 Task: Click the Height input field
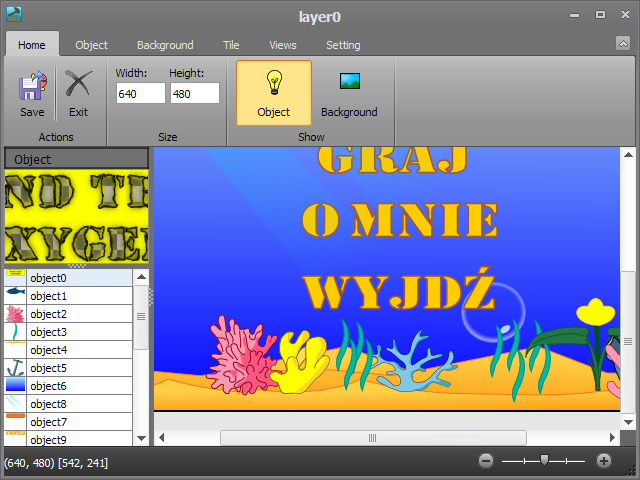[194, 93]
